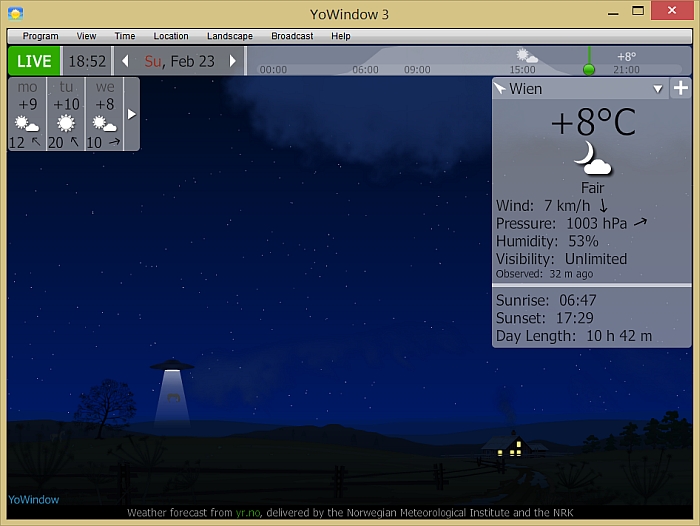Open the Help menu
700x526 pixels.
point(341,36)
